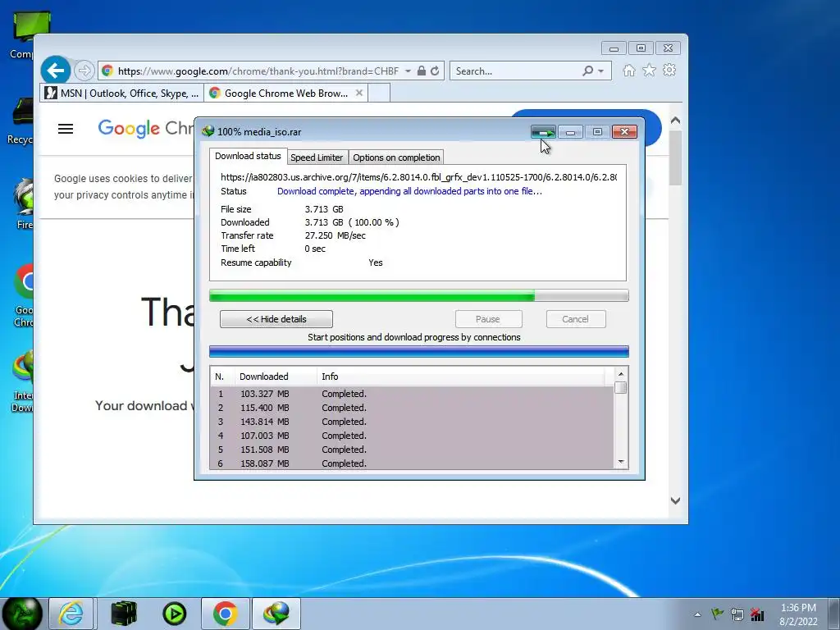
Task: Close the Google Chrome Web Browser tab
Action: coord(359,93)
